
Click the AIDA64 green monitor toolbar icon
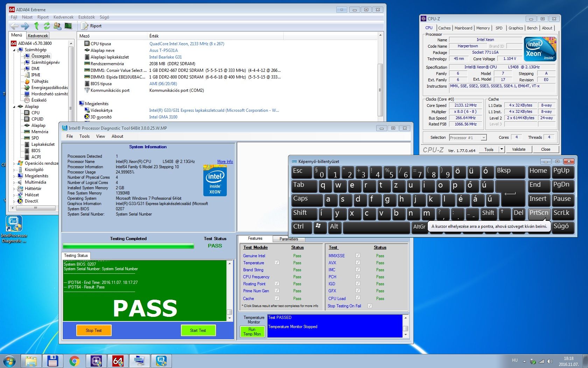[68, 26]
